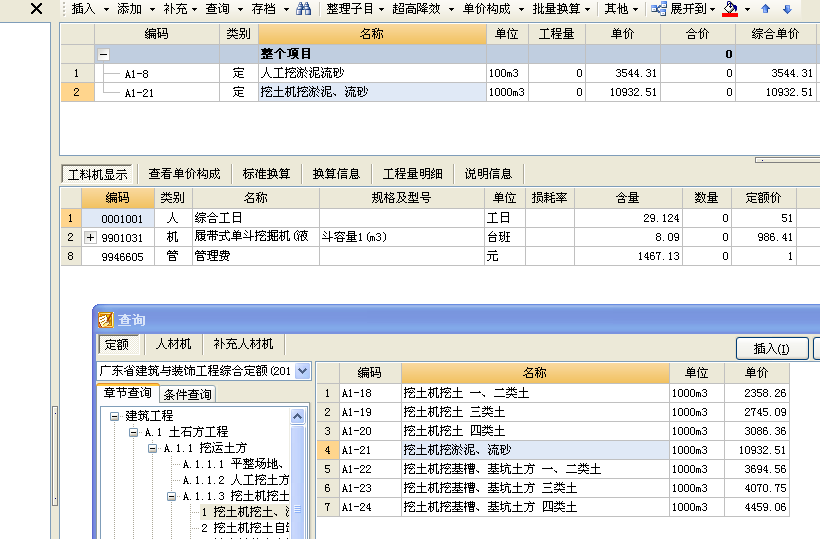Image resolution: width=820 pixels, height=539 pixels.
Task: Collapse the A.1 土石方工程 node
Action: 133,432
